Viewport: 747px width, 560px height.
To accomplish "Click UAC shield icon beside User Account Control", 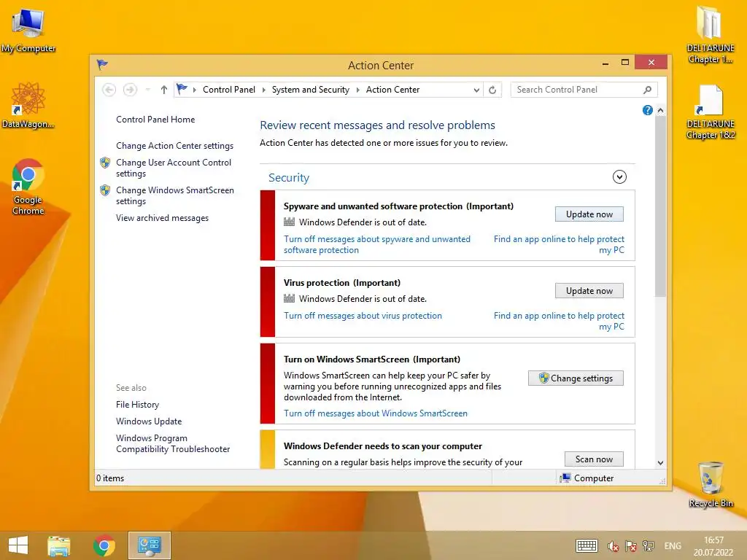I will click(x=105, y=163).
